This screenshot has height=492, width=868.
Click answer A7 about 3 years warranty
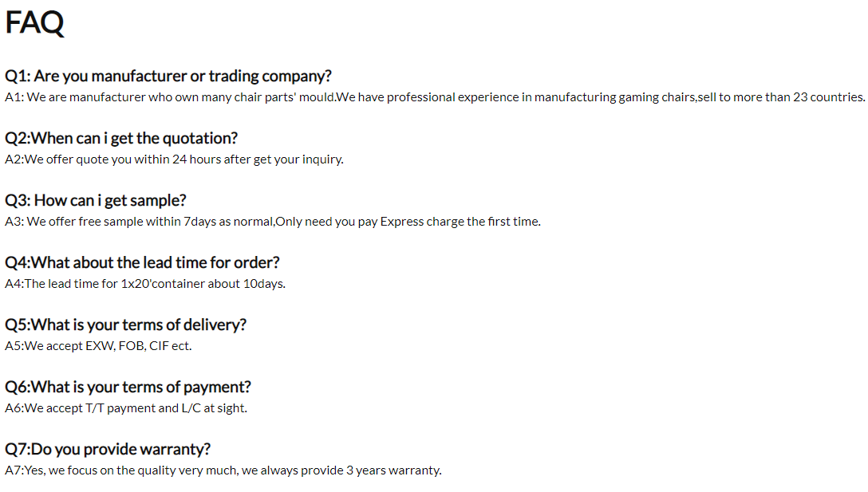[223, 470]
